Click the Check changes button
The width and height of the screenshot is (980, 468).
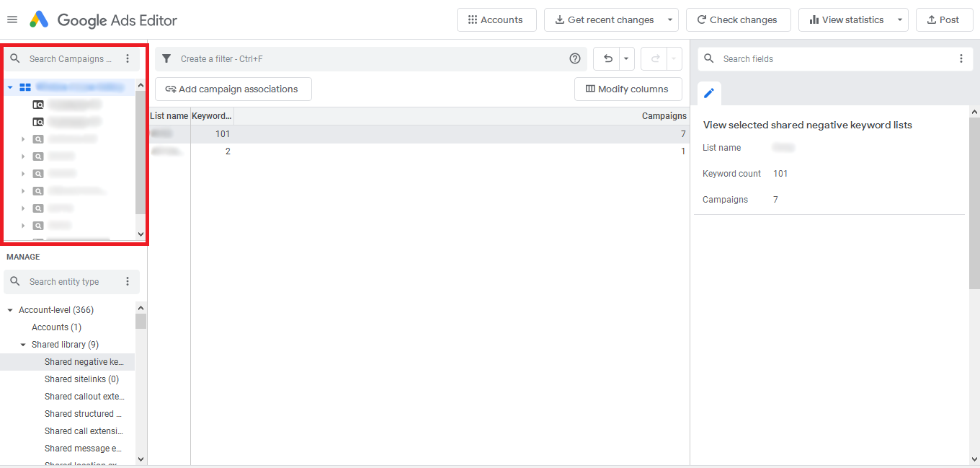point(738,19)
